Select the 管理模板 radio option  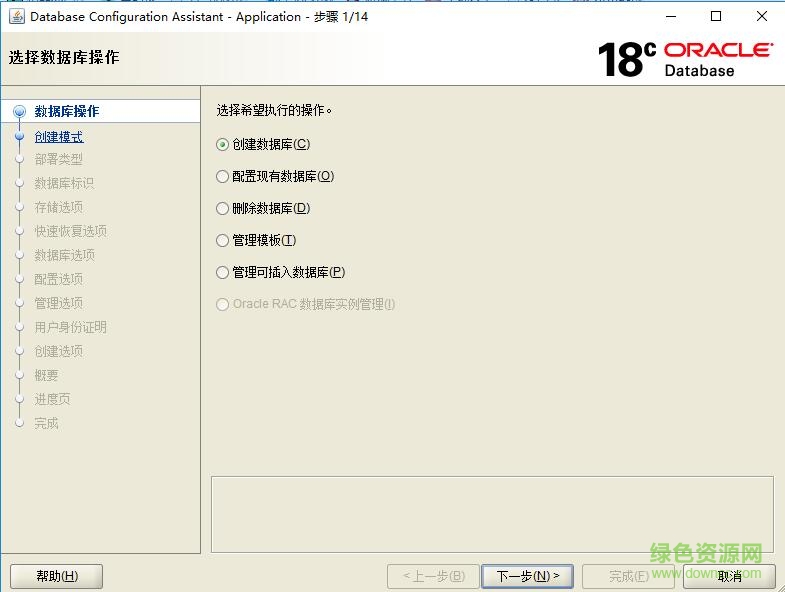click(223, 240)
